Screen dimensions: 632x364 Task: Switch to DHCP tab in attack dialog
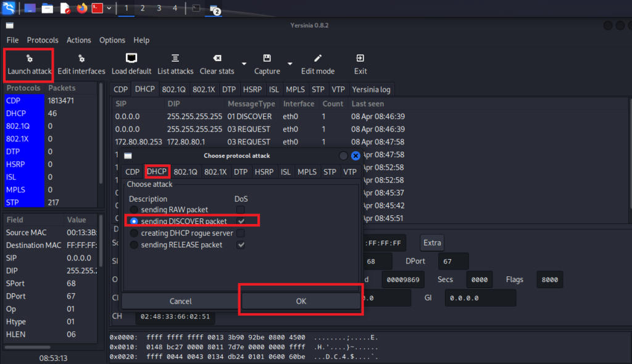coord(157,172)
